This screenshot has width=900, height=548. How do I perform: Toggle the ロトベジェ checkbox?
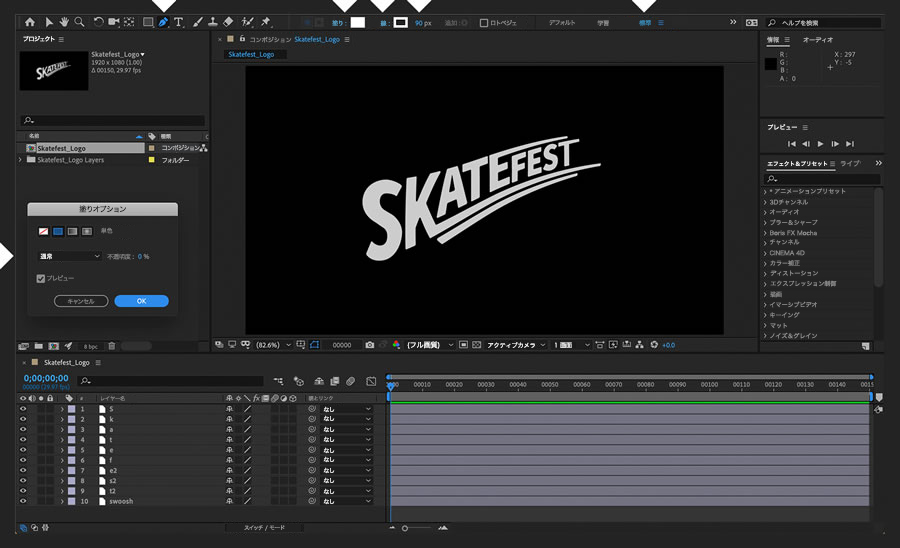point(484,22)
